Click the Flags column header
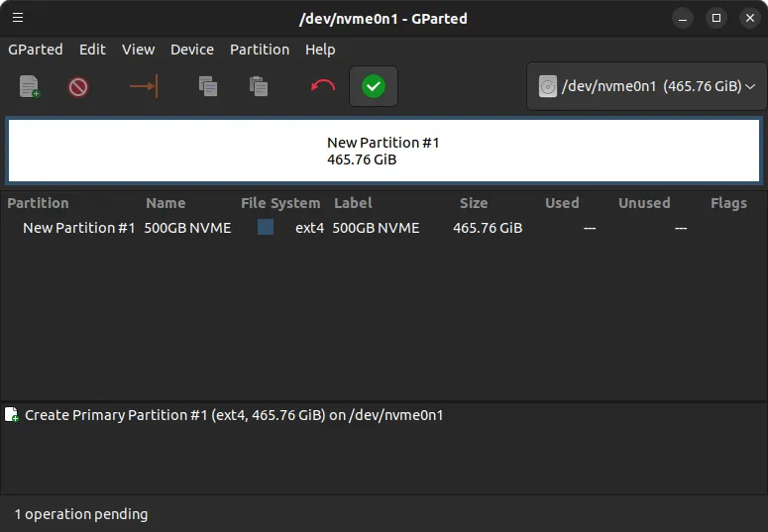 728,203
